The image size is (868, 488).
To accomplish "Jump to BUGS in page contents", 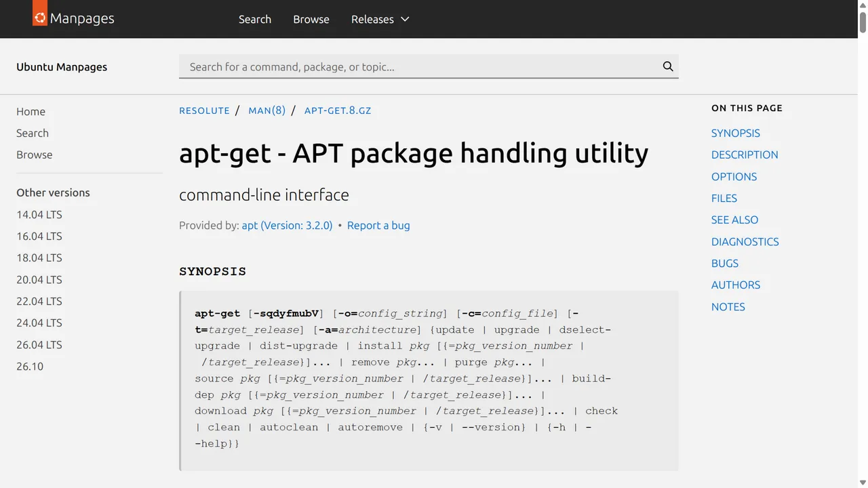I will point(725,263).
